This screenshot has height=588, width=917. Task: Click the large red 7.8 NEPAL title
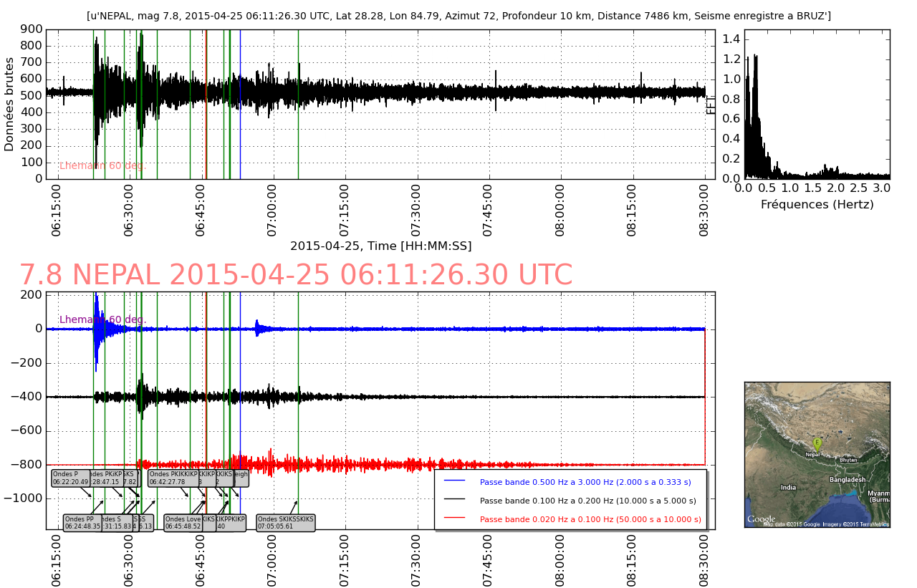(295, 276)
